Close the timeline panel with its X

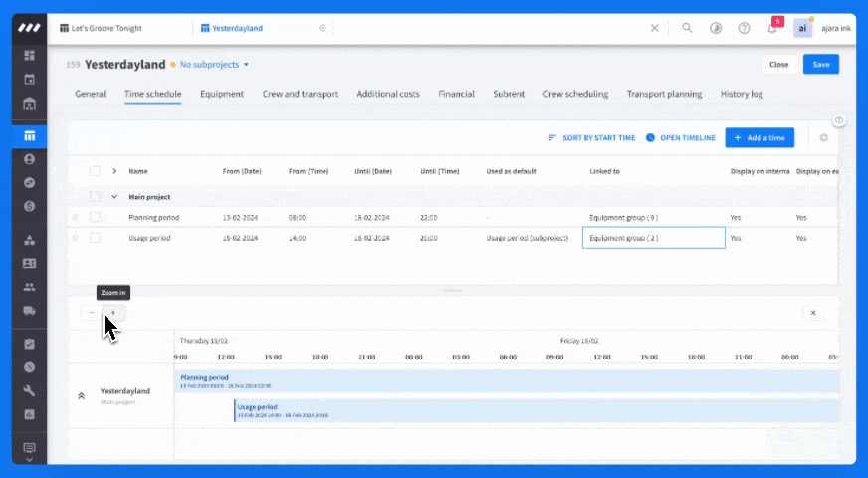(x=813, y=313)
